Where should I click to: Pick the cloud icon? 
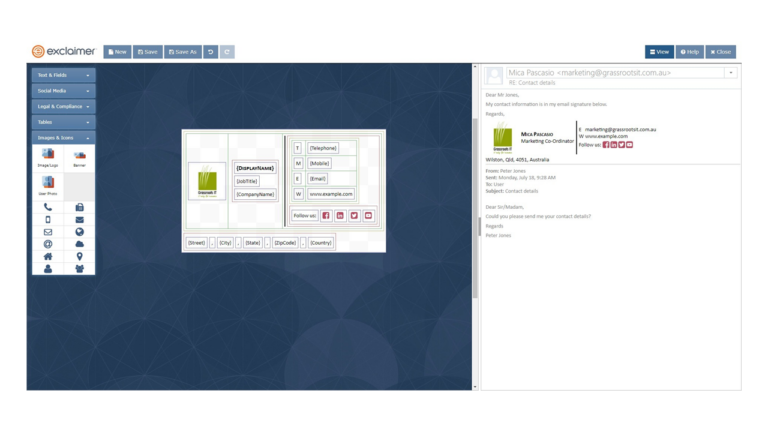click(79, 244)
